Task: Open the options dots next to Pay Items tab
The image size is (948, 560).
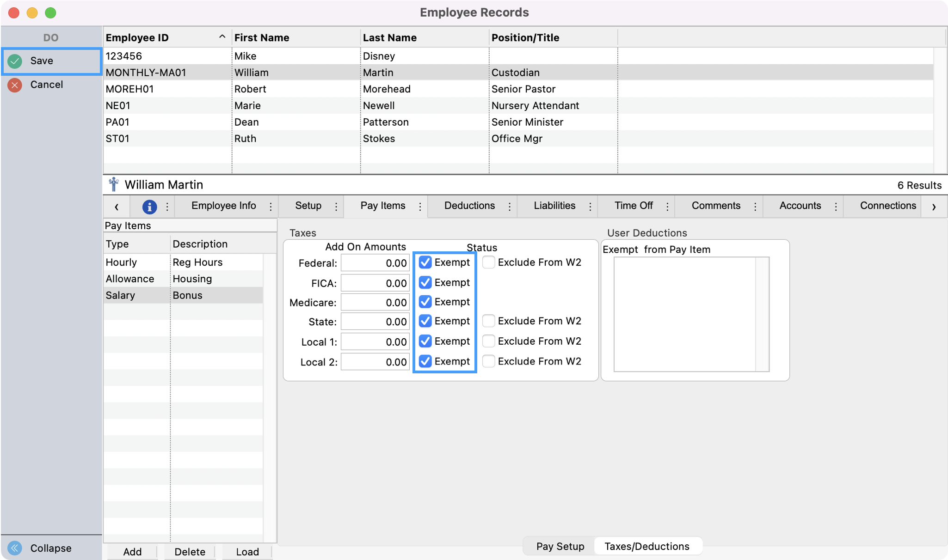Action: coord(420,207)
